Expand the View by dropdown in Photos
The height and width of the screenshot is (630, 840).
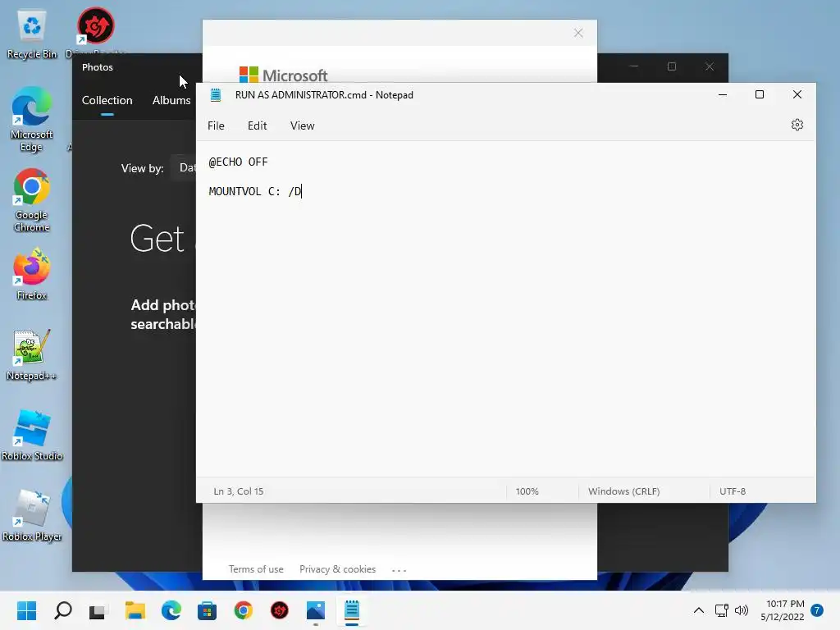tap(184, 167)
